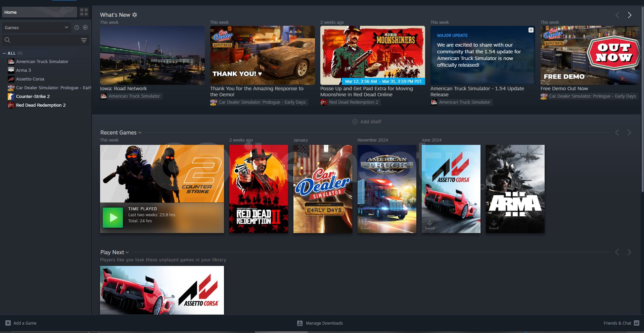Click Add shelf text
This screenshot has width=644, height=333.
tap(371, 122)
